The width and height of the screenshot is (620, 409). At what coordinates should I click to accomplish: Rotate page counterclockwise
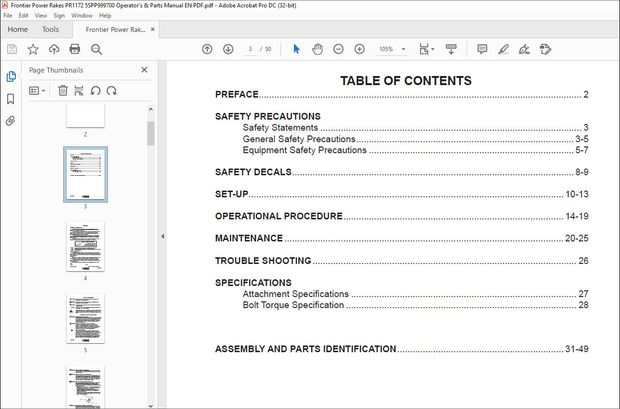click(95, 91)
